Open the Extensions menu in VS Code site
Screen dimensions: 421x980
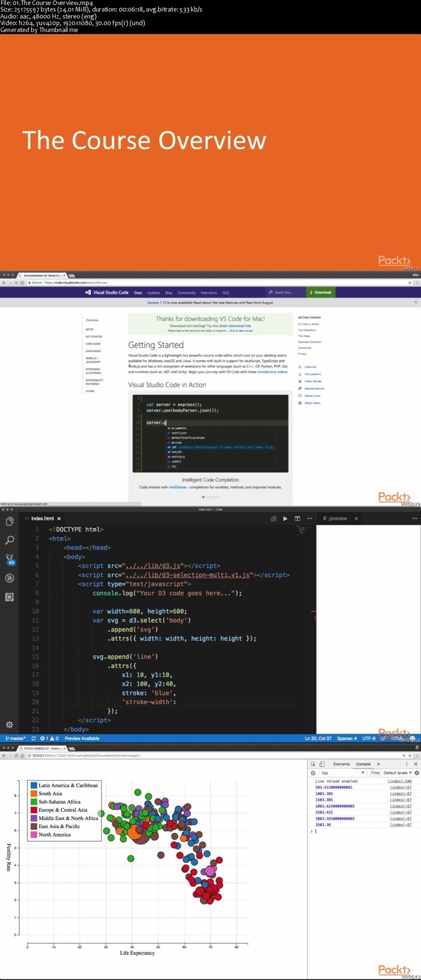pos(209,292)
